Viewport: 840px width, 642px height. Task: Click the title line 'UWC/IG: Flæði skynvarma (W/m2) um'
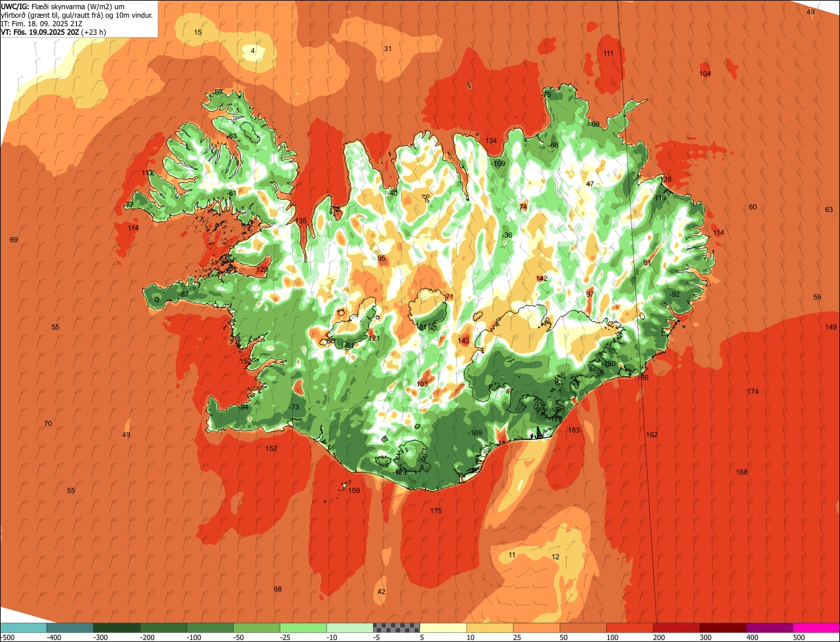coord(62,6)
